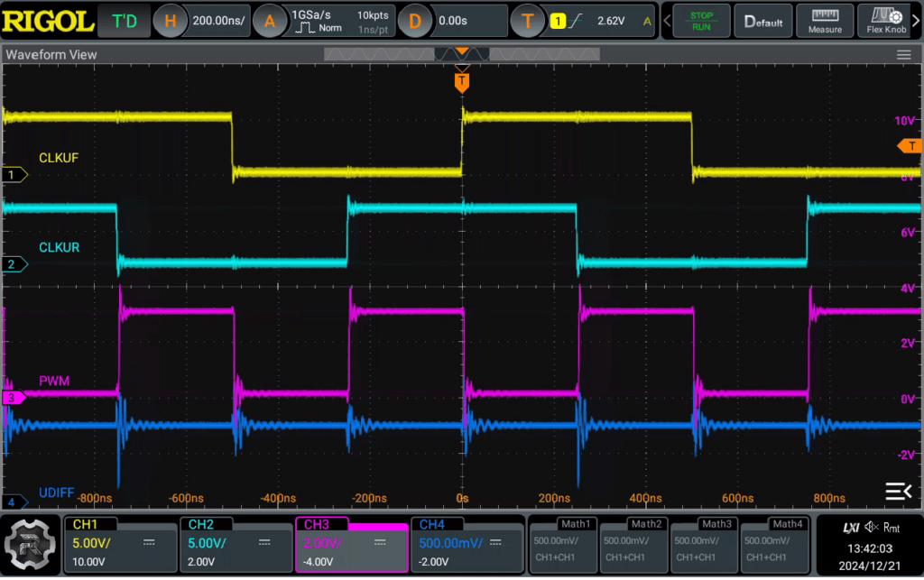This screenshot has height=580, width=924.
Task: Click the orange trigger level marker
Action: (x=910, y=145)
